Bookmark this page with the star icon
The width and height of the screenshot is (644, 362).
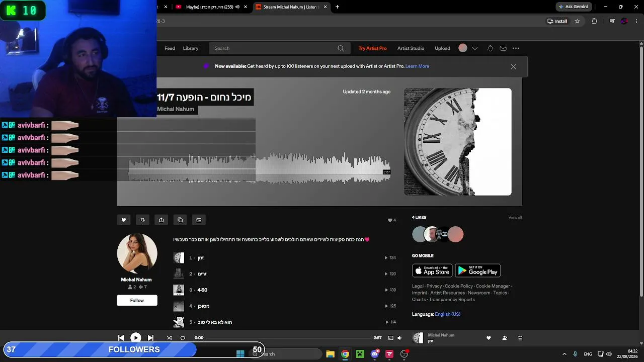tap(577, 21)
